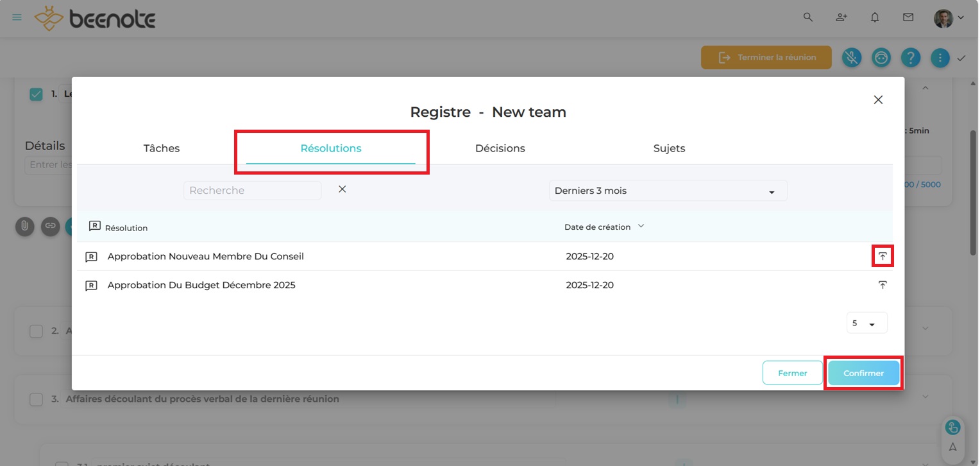Click the Confirmer button

[863, 373]
